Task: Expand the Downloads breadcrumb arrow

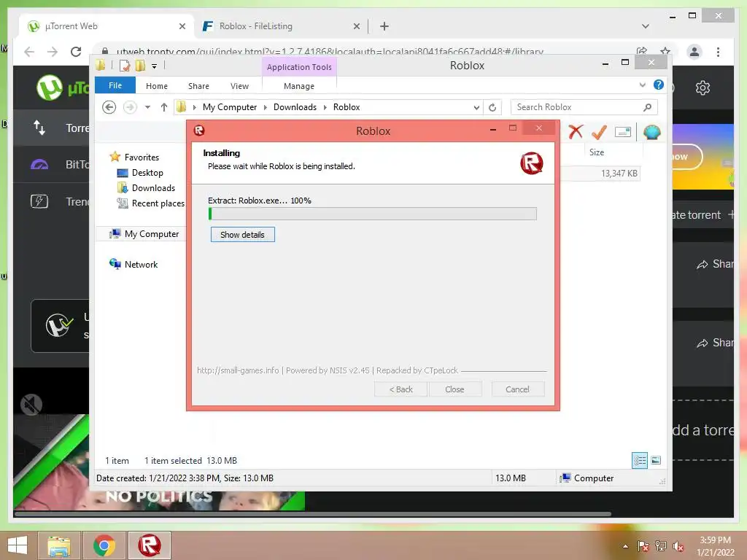Action: pos(325,107)
